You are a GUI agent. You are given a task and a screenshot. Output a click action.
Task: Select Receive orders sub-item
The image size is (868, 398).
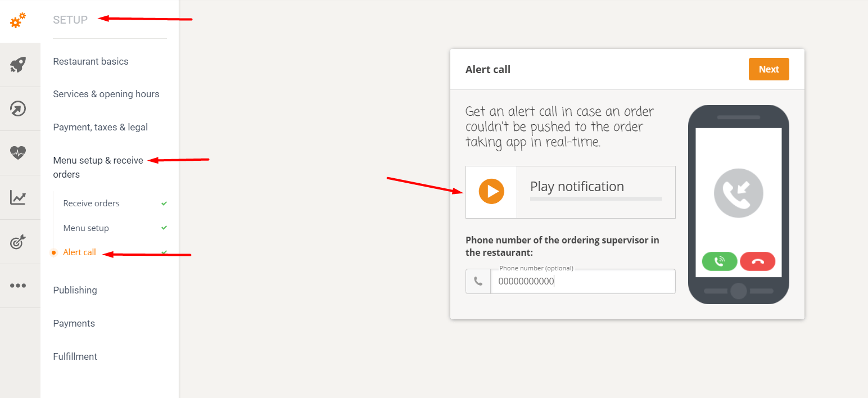click(x=92, y=203)
